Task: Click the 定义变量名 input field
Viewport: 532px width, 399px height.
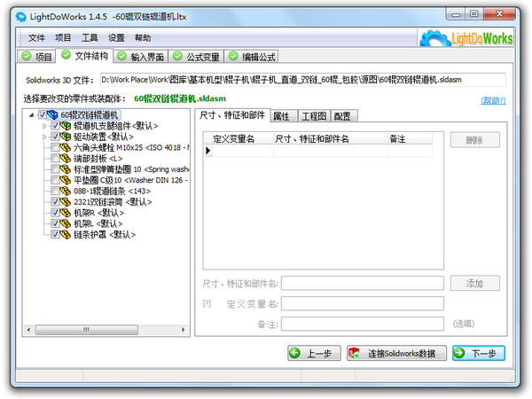Action: 363,303
